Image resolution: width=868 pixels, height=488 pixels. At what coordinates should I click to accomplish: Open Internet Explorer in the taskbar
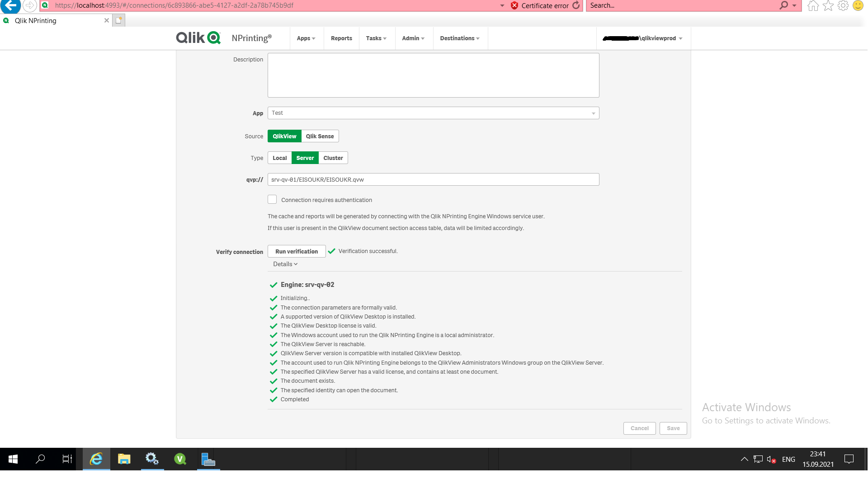[x=96, y=459]
